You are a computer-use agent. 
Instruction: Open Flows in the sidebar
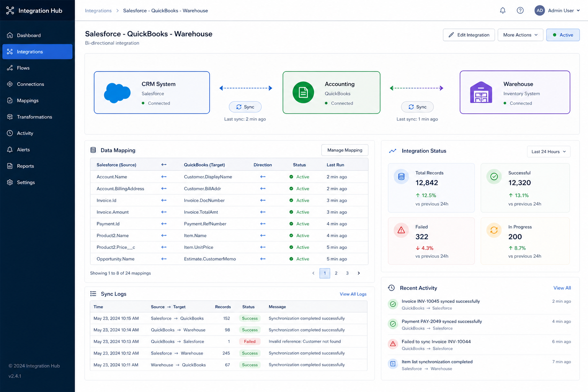tap(37, 68)
